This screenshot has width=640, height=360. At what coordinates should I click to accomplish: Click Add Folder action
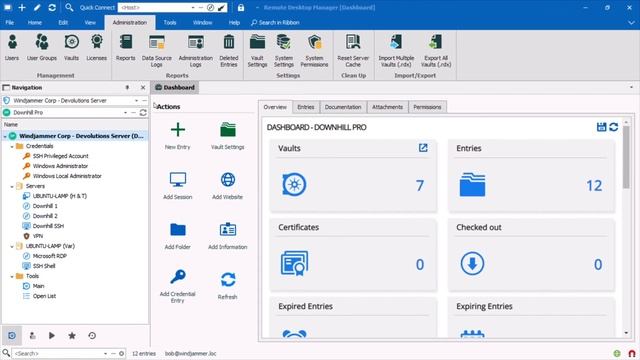[178, 236]
